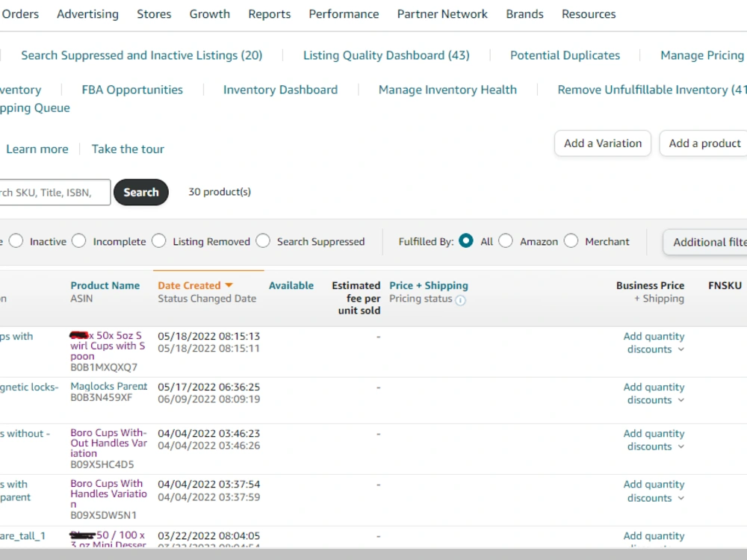Click Add a product button
The width and height of the screenshot is (747, 560).
pyautogui.click(x=704, y=143)
